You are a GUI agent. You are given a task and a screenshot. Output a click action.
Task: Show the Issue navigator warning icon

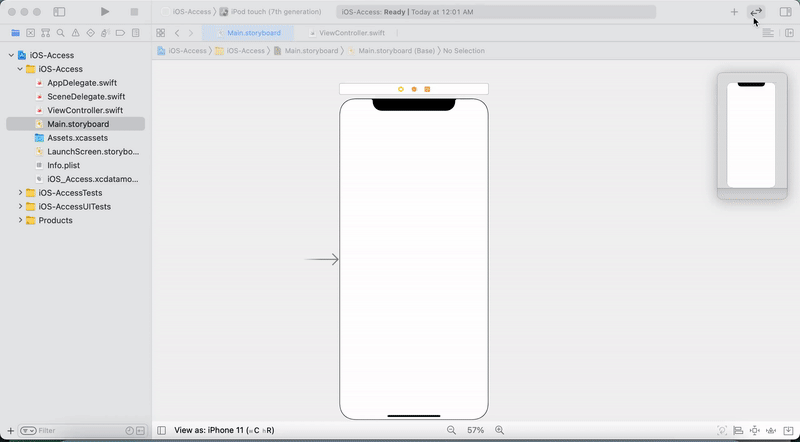pos(76,33)
